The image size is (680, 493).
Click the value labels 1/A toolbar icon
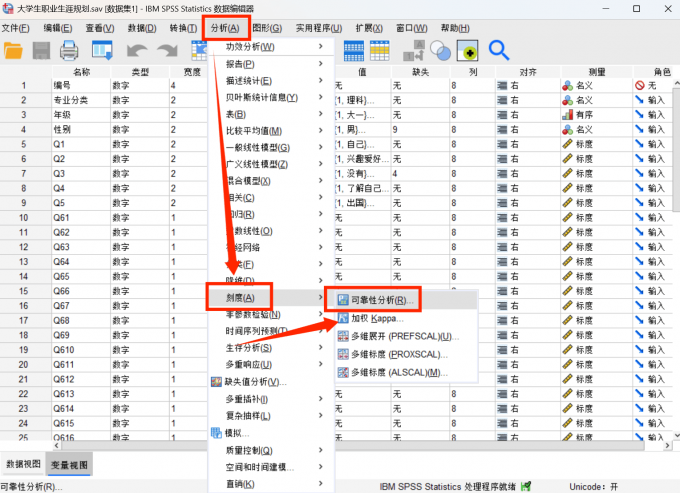pos(414,51)
